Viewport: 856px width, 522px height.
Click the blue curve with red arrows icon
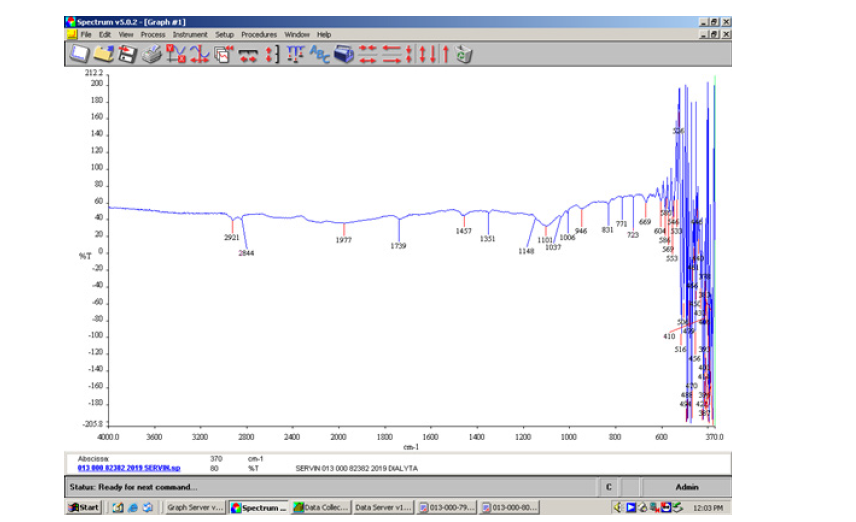[x=200, y=54]
